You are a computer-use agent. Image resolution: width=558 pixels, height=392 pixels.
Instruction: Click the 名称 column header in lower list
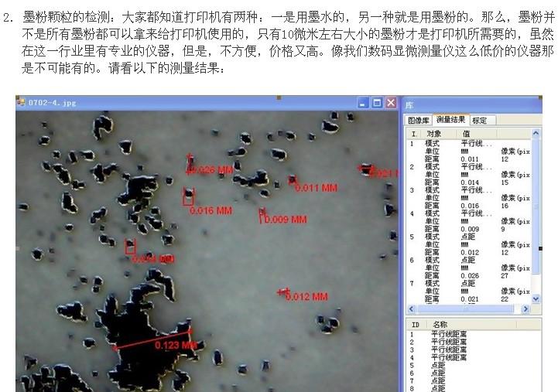[x=440, y=325]
